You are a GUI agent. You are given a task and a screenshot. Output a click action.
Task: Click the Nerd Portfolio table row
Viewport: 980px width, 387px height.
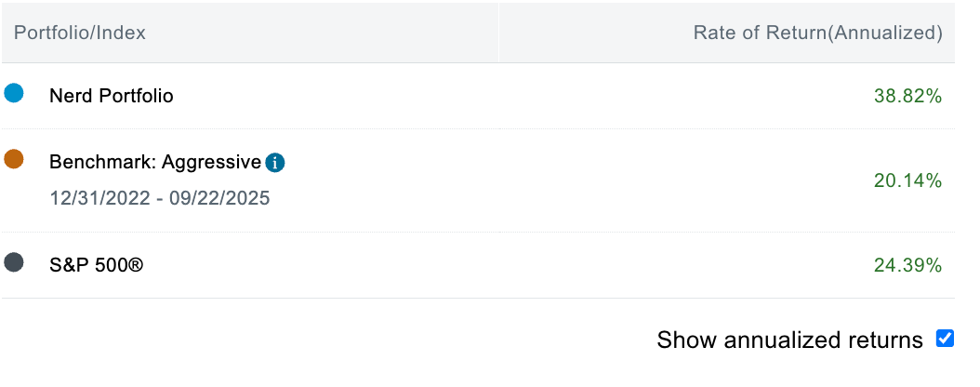click(478, 96)
